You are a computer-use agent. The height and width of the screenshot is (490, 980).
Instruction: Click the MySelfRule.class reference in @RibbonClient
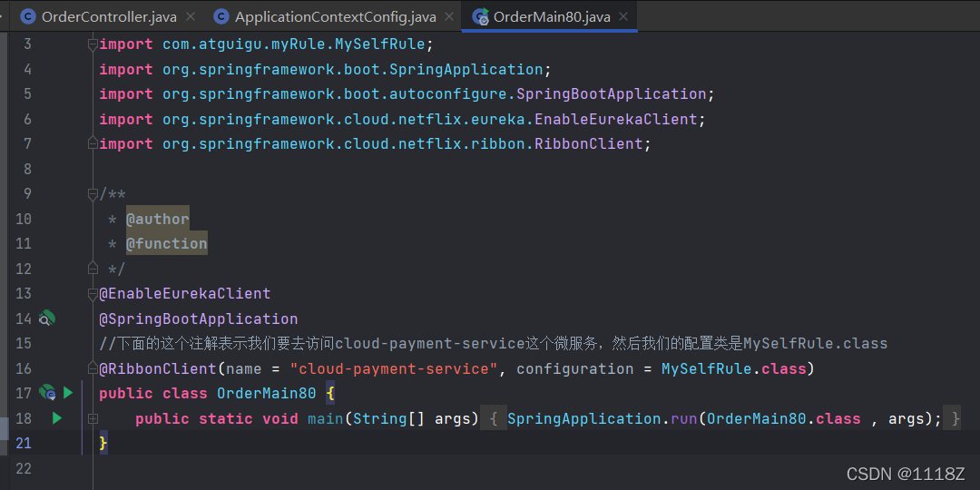(734, 368)
